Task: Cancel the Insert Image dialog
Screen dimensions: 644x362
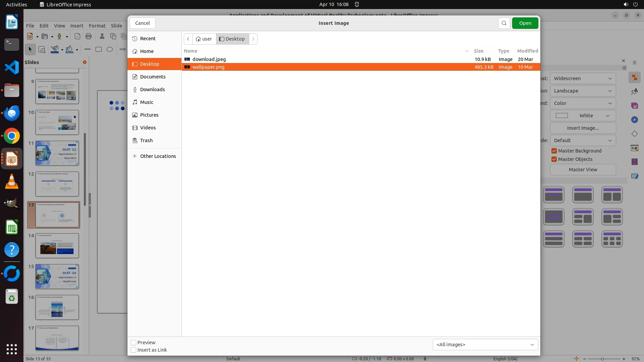Action: [x=143, y=23]
